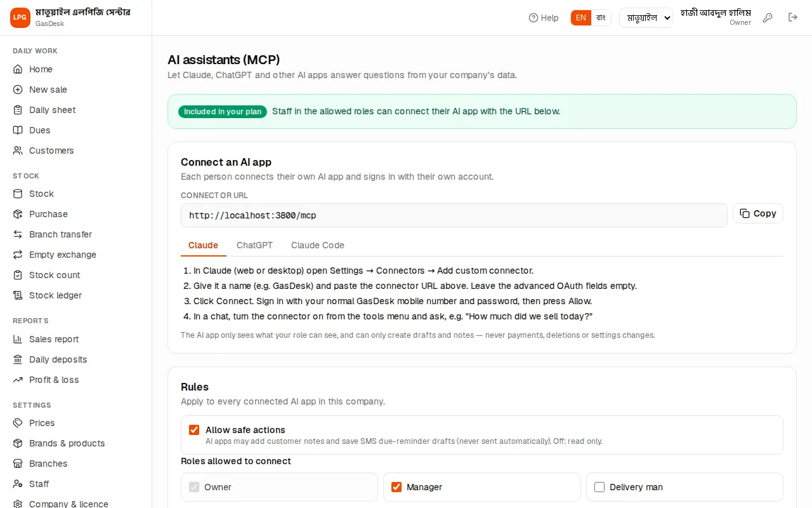Click the Stock count clipboard icon
Viewport: 812px width, 508px height.
18,275
